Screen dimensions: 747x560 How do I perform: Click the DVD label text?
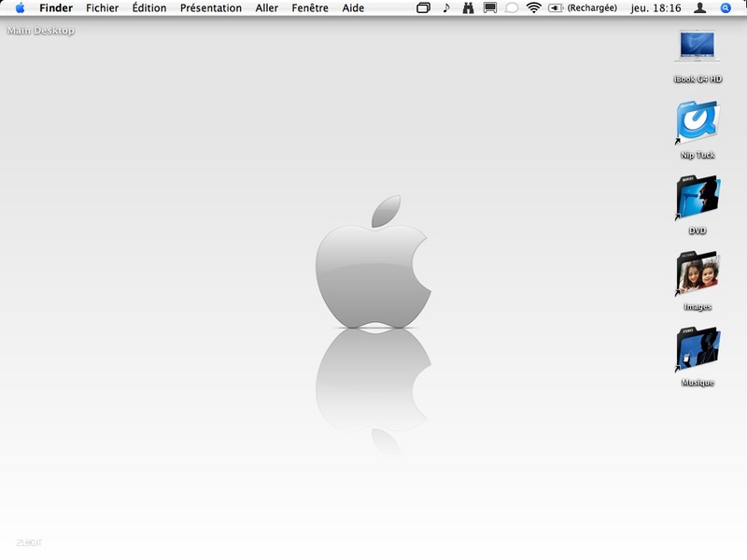click(698, 231)
